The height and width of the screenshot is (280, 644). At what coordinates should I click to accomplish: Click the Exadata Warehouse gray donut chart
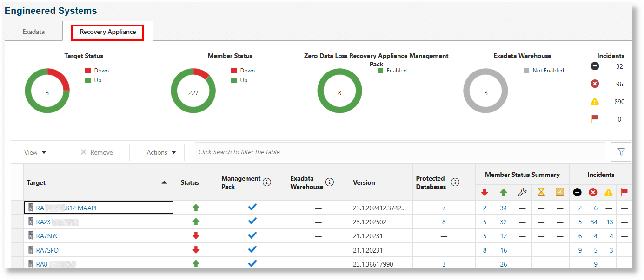[485, 91]
